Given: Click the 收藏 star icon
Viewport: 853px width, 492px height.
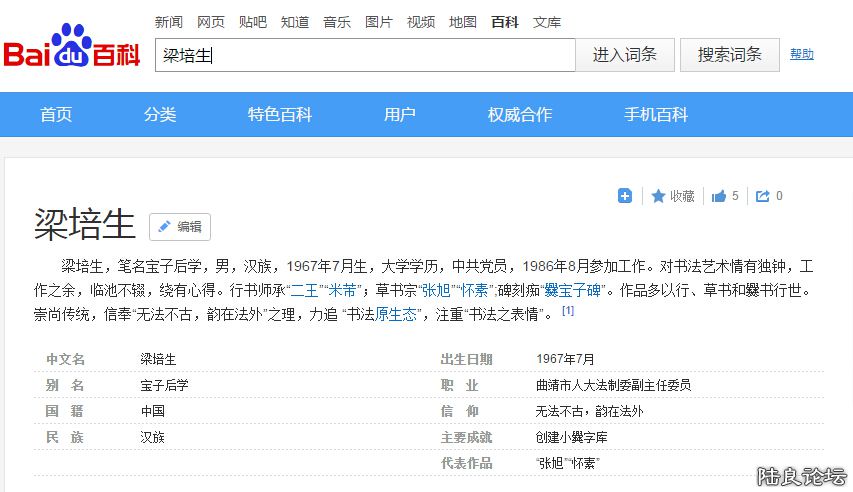Looking at the screenshot, I should click(x=658, y=196).
